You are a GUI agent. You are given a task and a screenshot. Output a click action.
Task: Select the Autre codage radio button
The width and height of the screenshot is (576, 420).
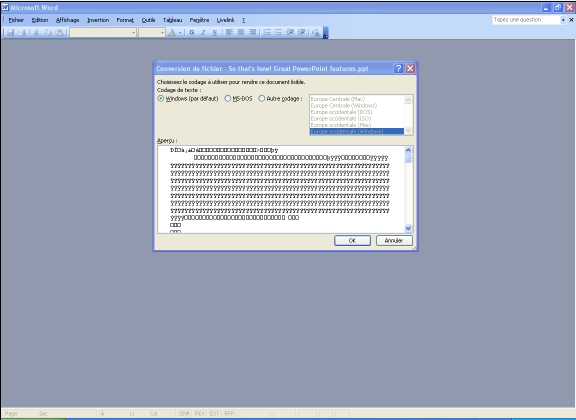(262, 98)
